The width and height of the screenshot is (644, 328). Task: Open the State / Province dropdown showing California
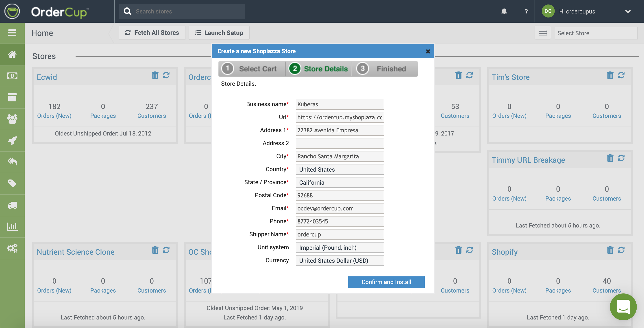tap(339, 182)
